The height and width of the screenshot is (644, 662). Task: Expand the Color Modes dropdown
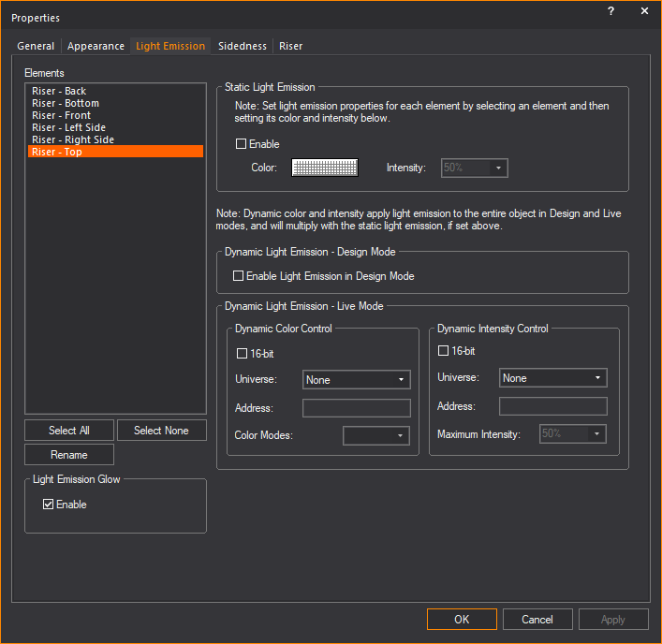[376, 436]
